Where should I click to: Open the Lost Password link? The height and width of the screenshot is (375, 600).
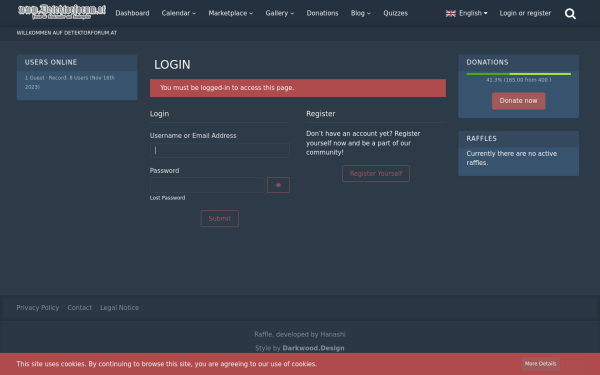pos(167,198)
